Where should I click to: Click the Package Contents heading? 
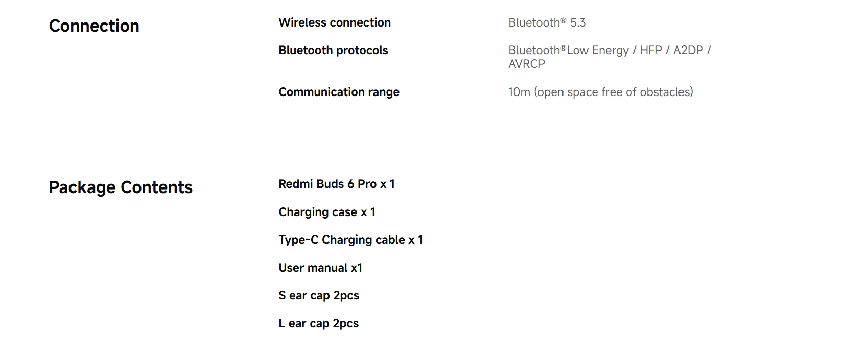[x=121, y=187]
